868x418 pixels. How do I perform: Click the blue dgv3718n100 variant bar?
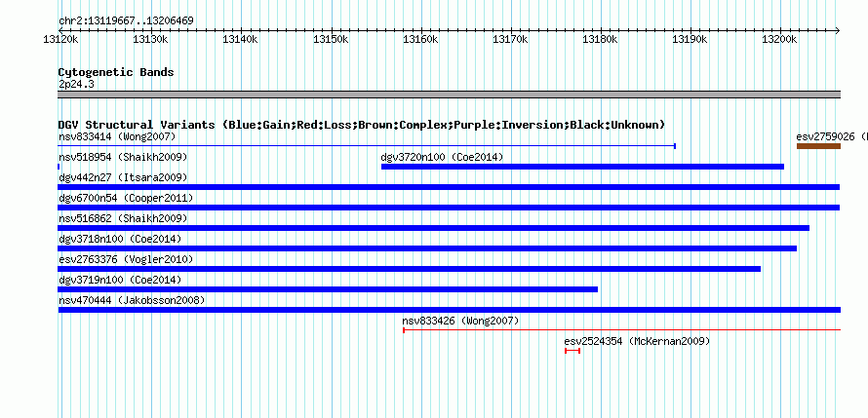427,248
